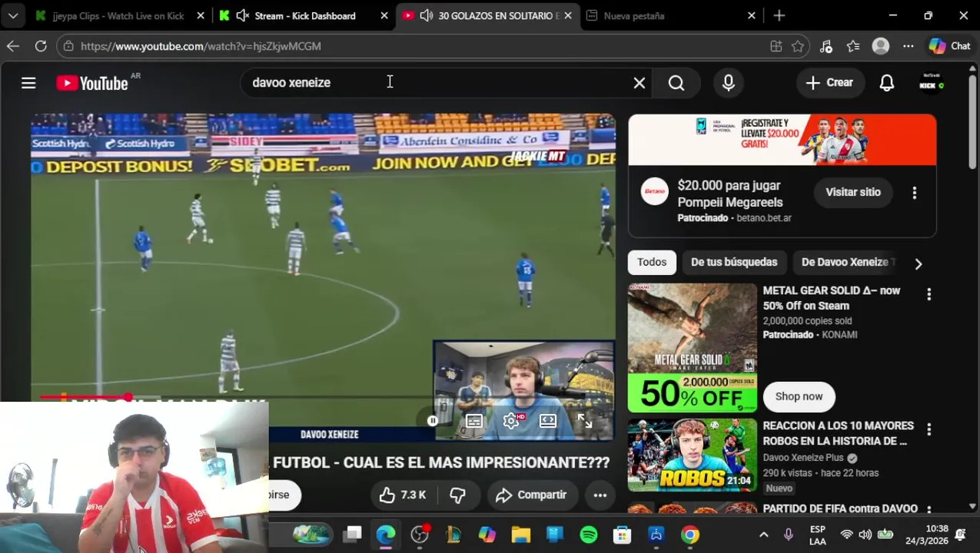
Task: Open the volume control in system tray
Action: 865,535
